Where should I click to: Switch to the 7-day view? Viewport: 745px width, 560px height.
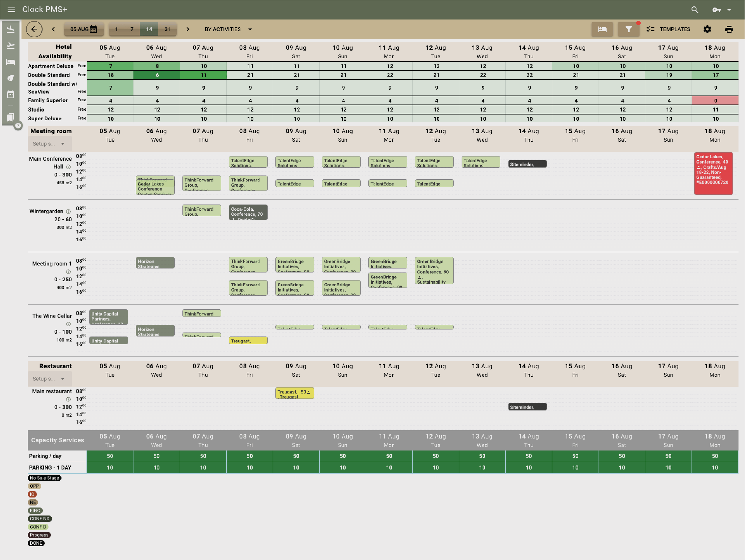(x=132, y=29)
